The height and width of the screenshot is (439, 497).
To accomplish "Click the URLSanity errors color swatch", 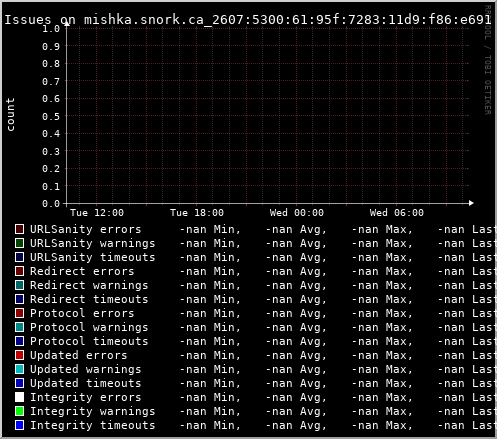I will [19, 229].
